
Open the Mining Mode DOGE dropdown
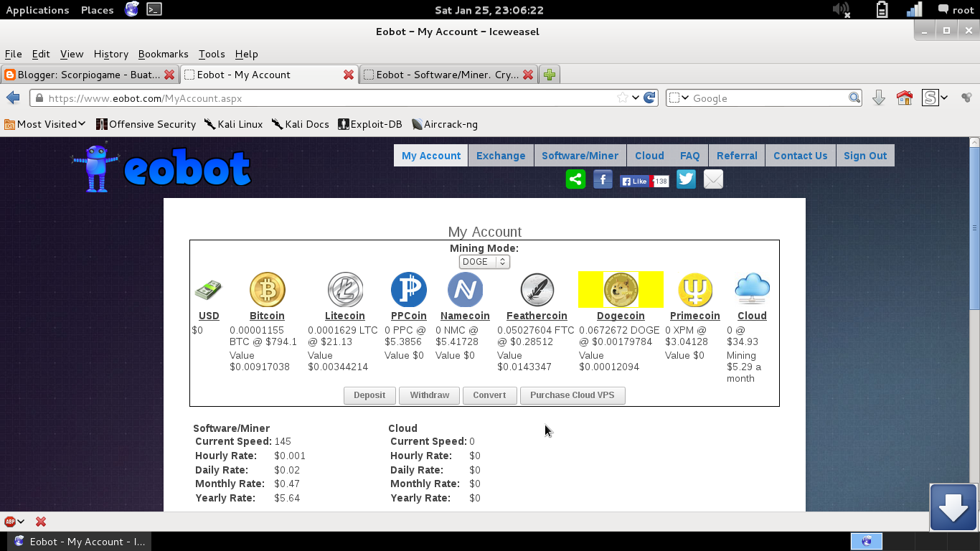[484, 262]
